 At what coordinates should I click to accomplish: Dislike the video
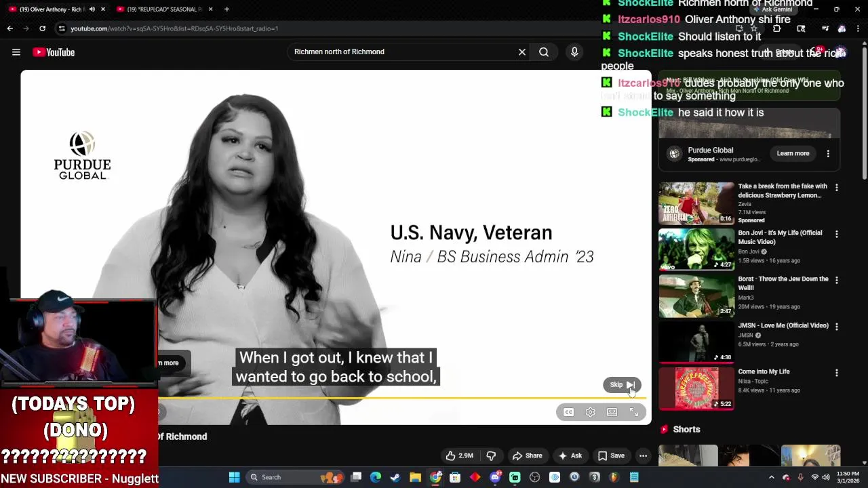492,455
